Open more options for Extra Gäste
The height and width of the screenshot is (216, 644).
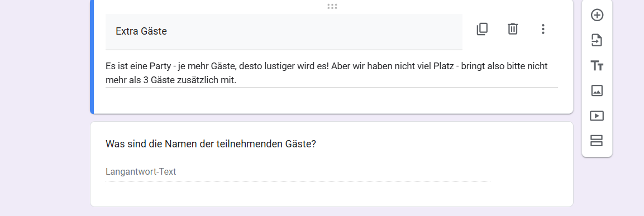[543, 29]
